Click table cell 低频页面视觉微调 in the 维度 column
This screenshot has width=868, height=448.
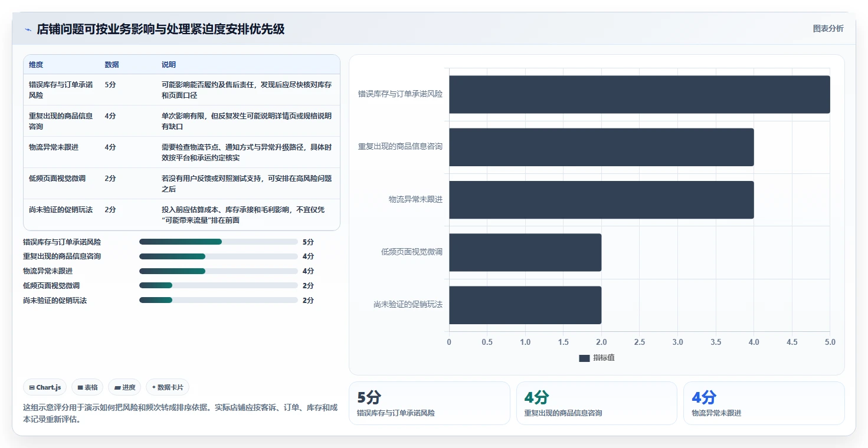click(x=57, y=178)
